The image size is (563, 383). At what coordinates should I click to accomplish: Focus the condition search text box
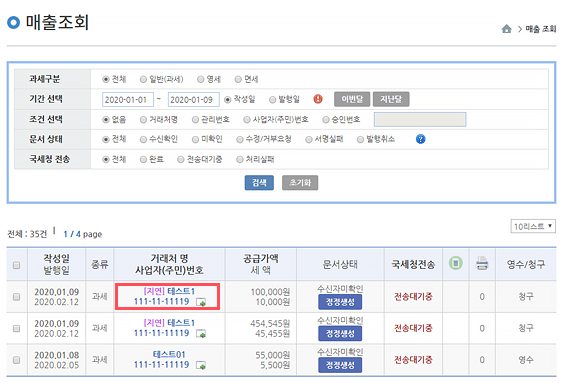pos(420,120)
